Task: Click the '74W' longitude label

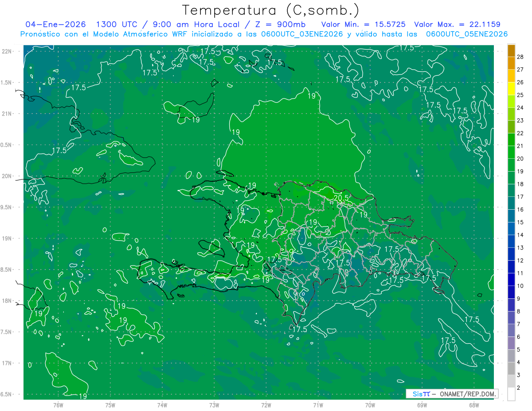Action: [162, 404]
